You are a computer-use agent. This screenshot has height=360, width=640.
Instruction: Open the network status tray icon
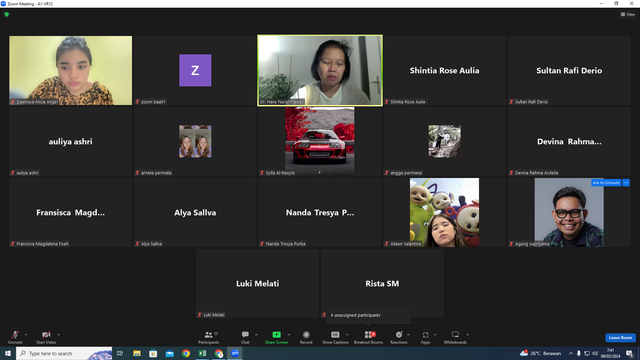pos(587,353)
